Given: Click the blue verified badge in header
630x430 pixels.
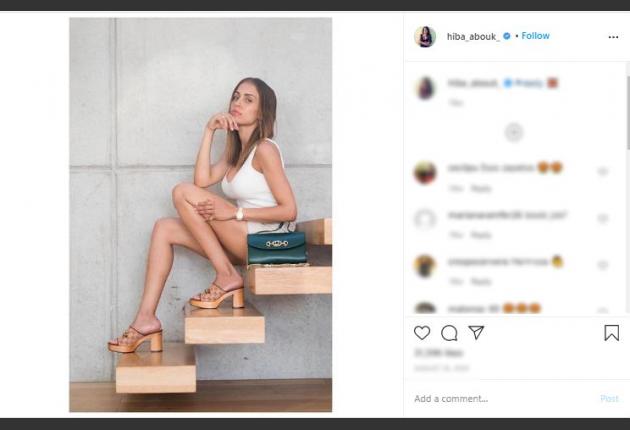Looking at the screenshot, I should pyautogui.click(x=507, y=36).
